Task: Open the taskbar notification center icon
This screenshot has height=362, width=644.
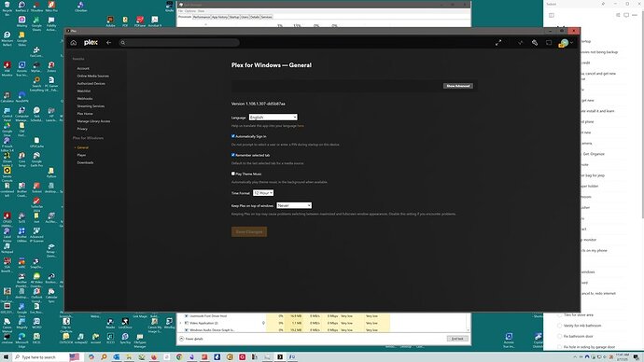Action: [x=636, y=357]
